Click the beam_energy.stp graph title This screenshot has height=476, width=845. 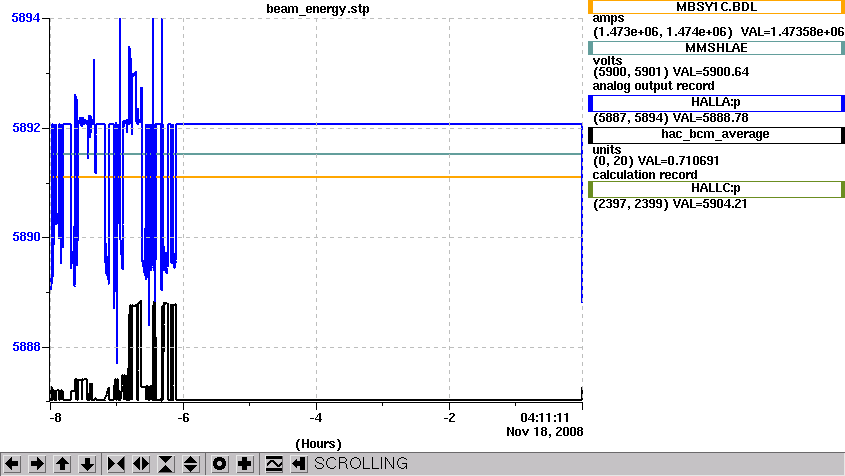pos(317,9)
